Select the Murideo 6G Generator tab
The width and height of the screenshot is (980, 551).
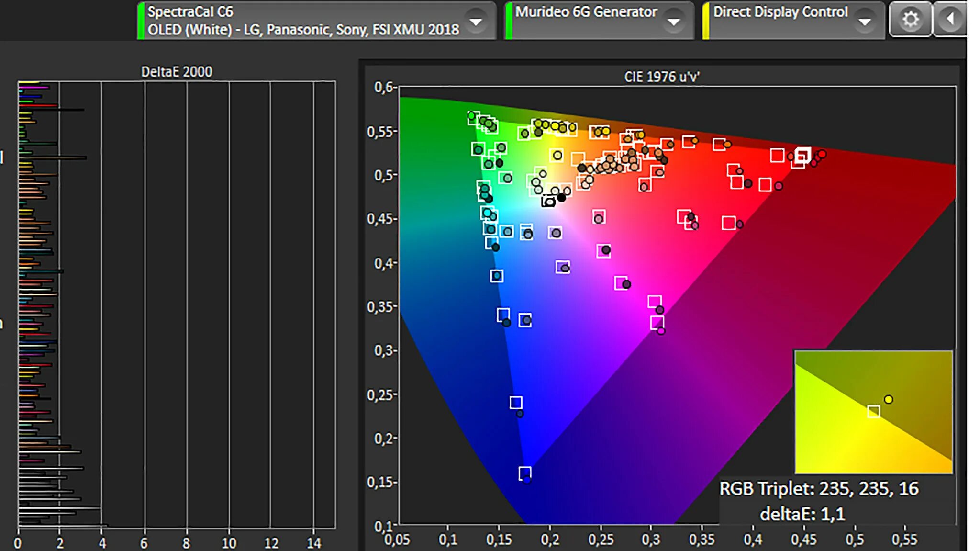click(586, 12)
